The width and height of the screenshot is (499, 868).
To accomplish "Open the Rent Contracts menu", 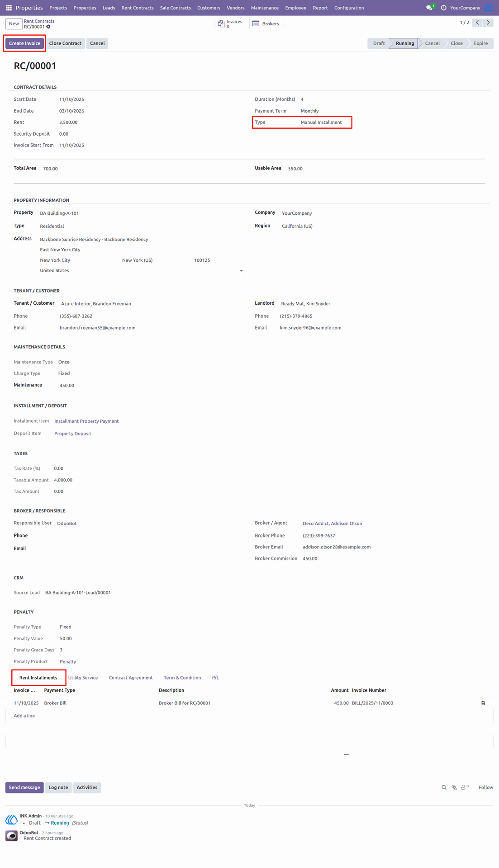I will pyautogui.click(x=138, y=8).
